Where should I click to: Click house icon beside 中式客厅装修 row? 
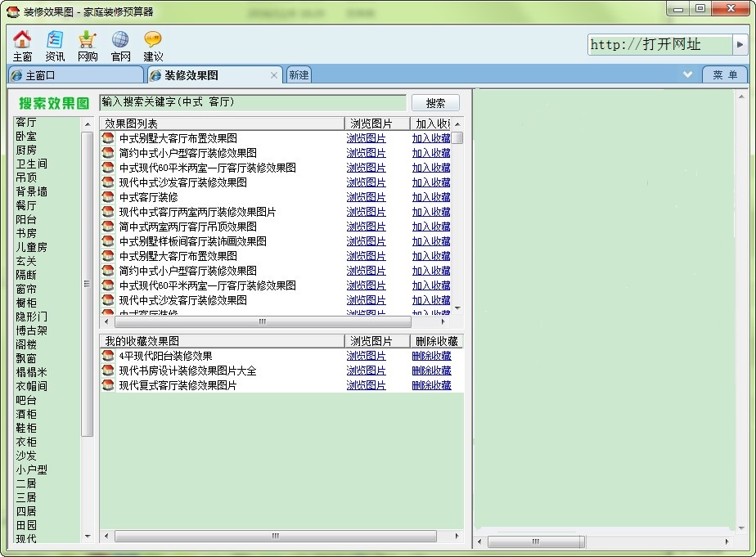click(x=108, y=197)
